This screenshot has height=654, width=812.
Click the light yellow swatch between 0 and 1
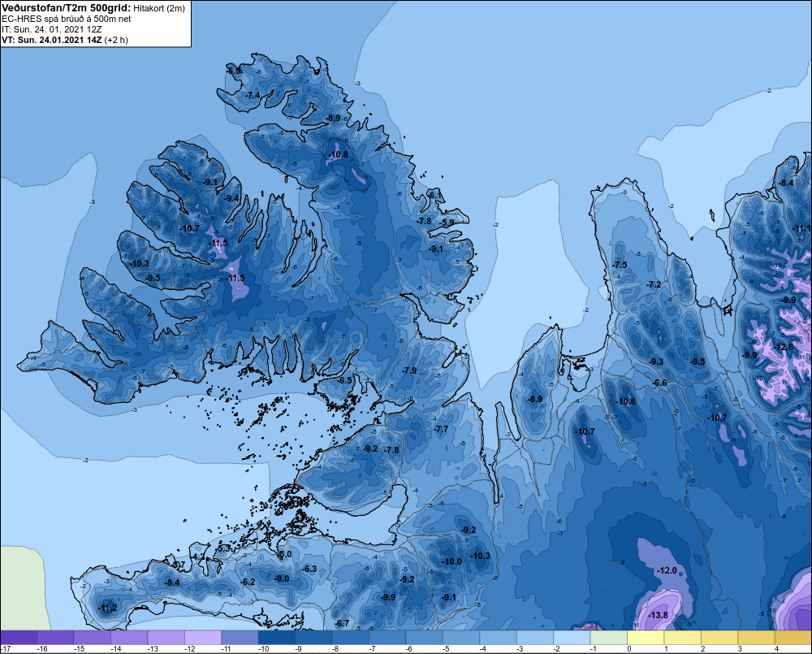click(646, 638)
